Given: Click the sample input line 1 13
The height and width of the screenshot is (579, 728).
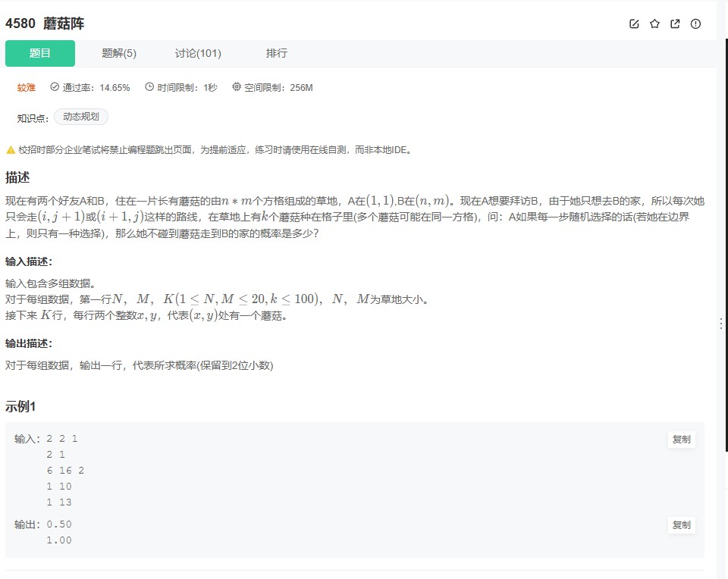Looking at the screenshot, I should click(x=59, y=502).
